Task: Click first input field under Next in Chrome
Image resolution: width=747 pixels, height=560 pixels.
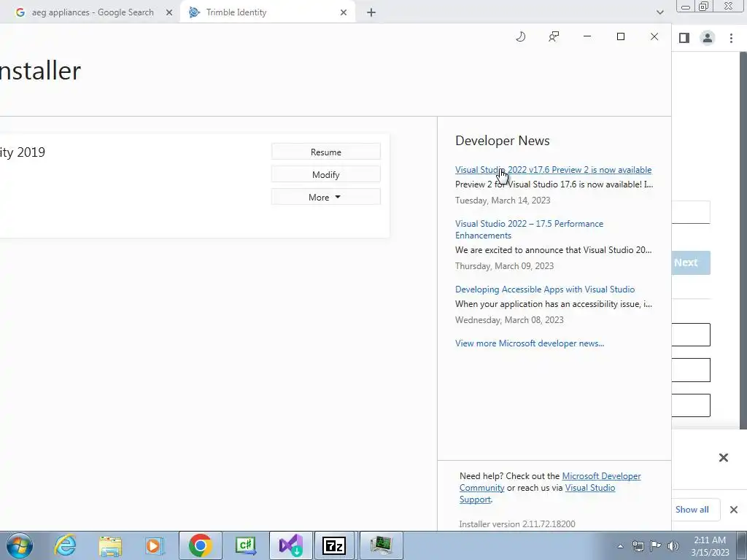Action: [692, 335]
